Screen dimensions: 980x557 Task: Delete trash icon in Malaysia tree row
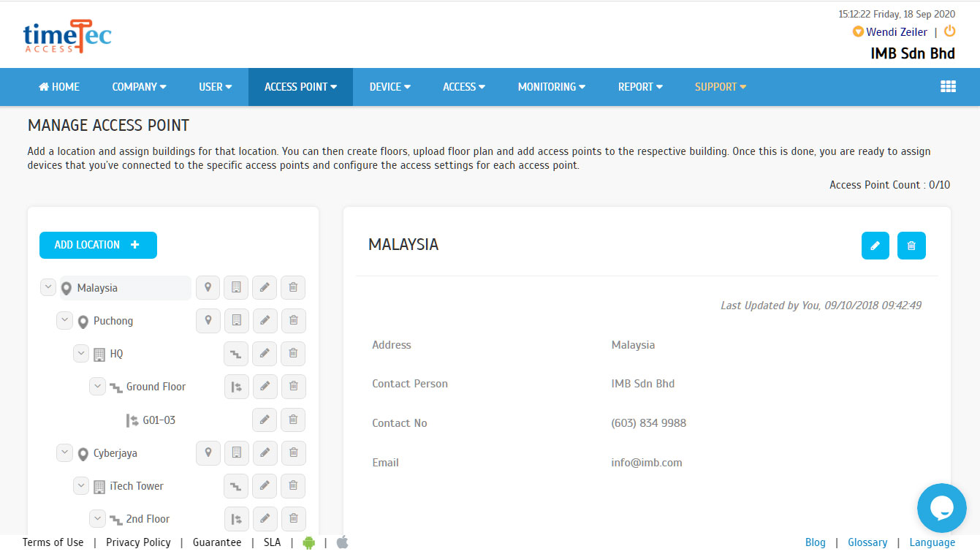click(293, 288)
